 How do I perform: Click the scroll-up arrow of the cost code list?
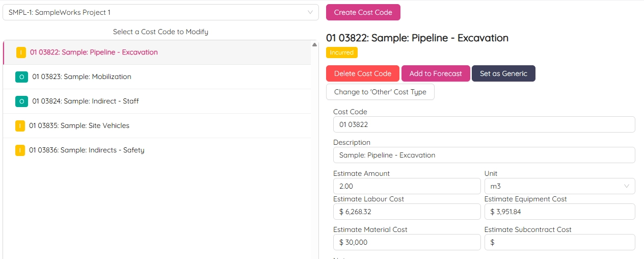pyautogui.click(x=314, y=44)
